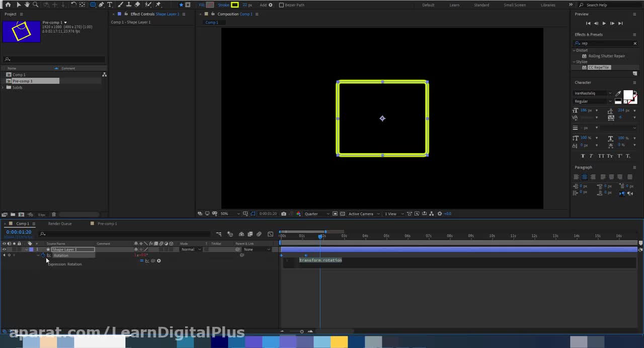This screenshot has width=644, height=348.
Task: Toggle Shape Layer 1 visibility eye
Action: (x=4, y=249)
